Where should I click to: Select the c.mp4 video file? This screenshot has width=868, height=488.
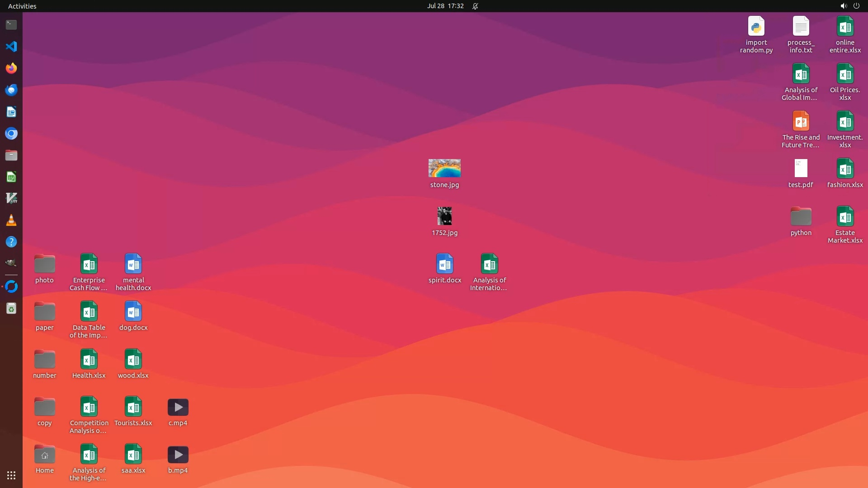[178, 408]
